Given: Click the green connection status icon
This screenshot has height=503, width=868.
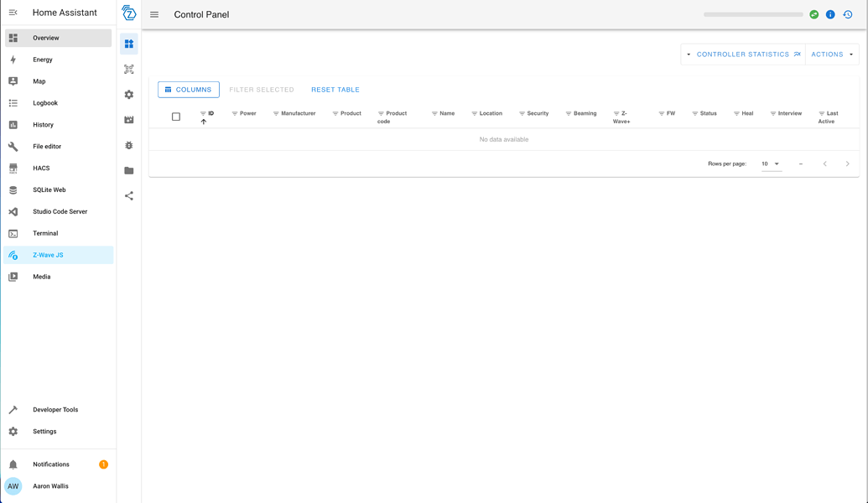Looking at the screenshot, I should 813,14.
